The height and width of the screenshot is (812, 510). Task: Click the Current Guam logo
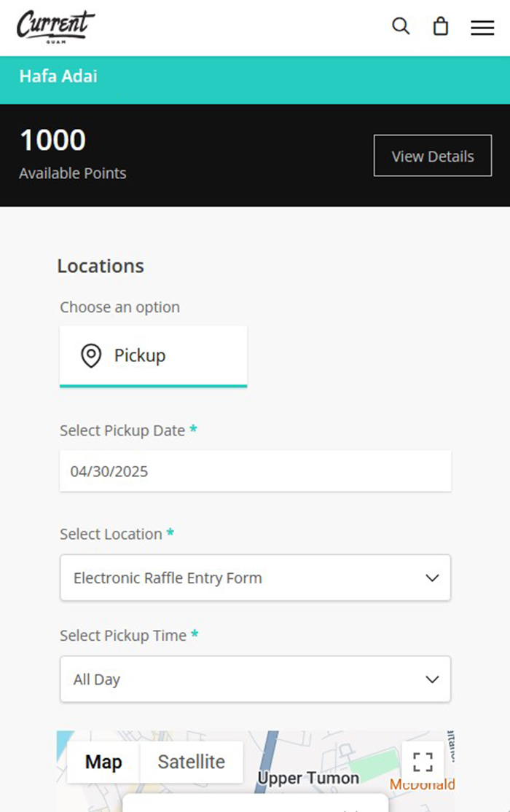click(x=55, y=25)
